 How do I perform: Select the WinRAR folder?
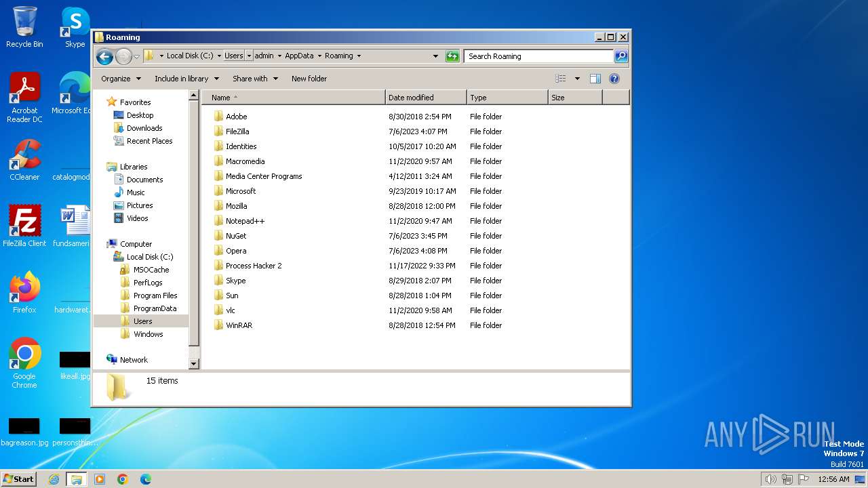(239, 325)
